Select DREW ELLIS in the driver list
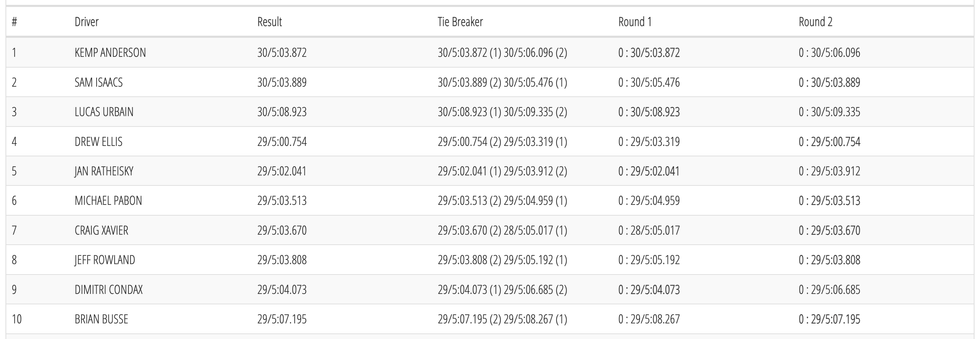980x339 pixels. 99,142
